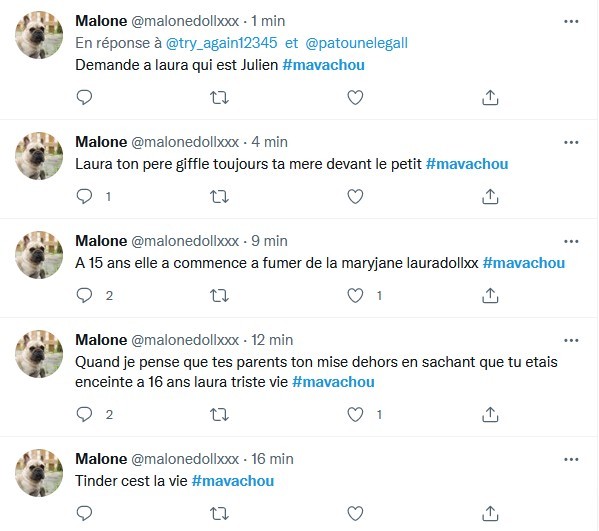Open more options on the 16 min tweet
The width and height of the screenshot is (599, 531).
(571, 459)
